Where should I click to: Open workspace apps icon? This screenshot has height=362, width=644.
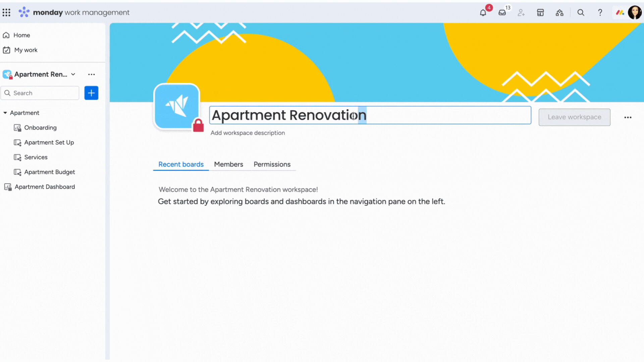click(540, 12)
